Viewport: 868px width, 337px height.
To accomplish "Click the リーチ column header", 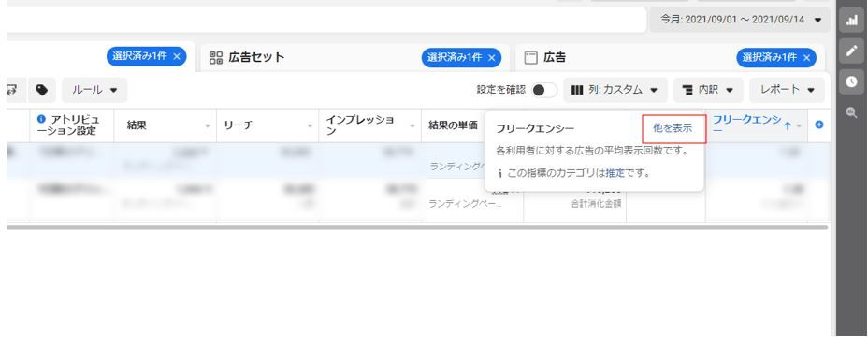I will (238, 125).
